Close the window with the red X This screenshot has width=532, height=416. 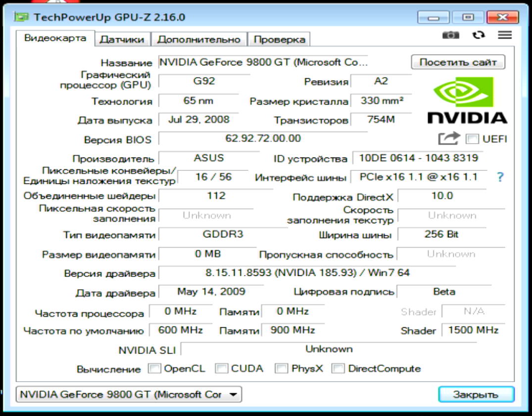click(502, 17)
